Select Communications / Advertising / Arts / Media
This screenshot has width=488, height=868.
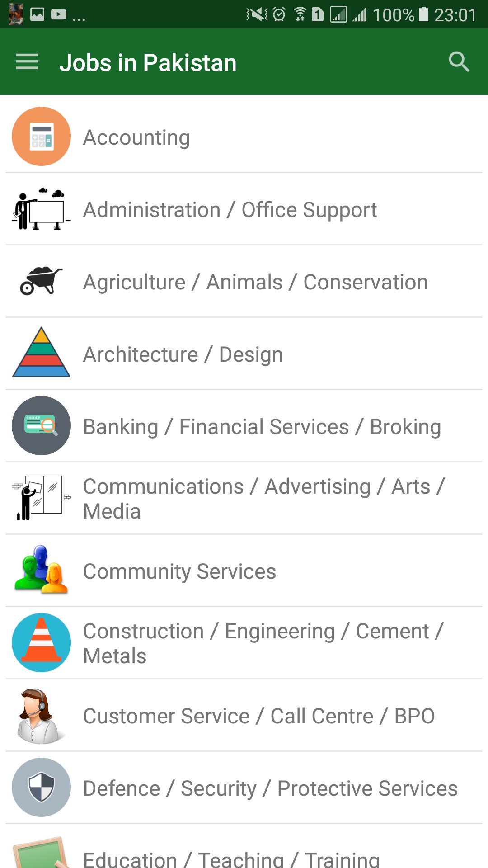[x=264, y=499]
